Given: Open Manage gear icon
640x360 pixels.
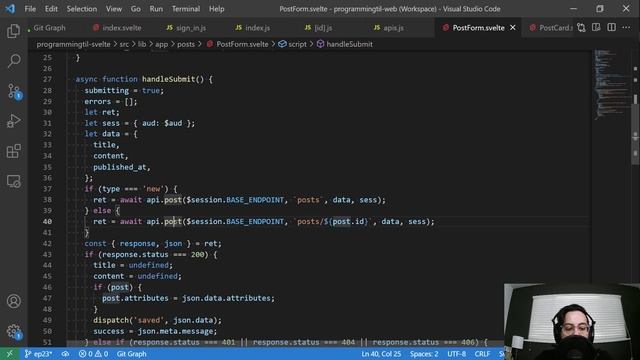Looking at the screenshot, I should coord(14,331).
